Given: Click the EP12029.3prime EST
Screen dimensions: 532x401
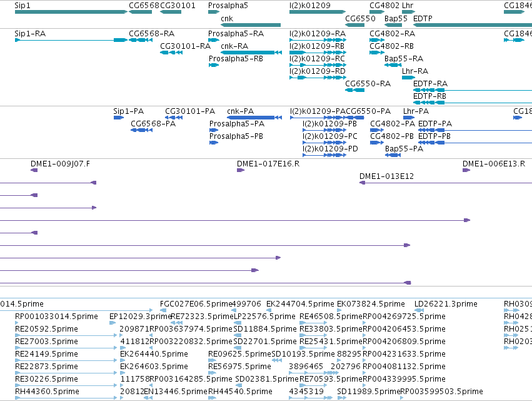Looking at the screenshot, I should [x=113, y=323].
